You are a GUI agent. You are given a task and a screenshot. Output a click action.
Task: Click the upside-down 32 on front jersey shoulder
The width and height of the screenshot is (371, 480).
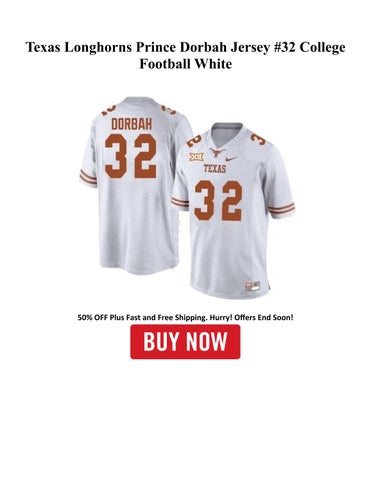click(194, 141)
